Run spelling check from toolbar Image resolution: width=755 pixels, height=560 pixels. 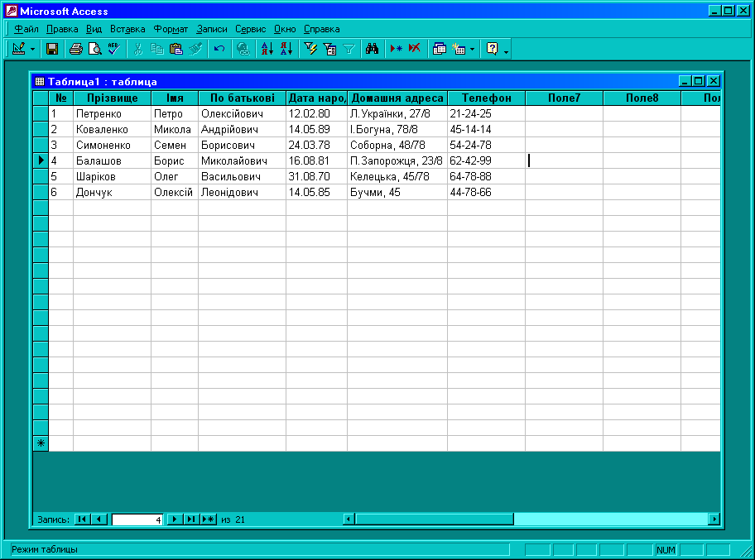pyautogui.click(x=113, y=49)
